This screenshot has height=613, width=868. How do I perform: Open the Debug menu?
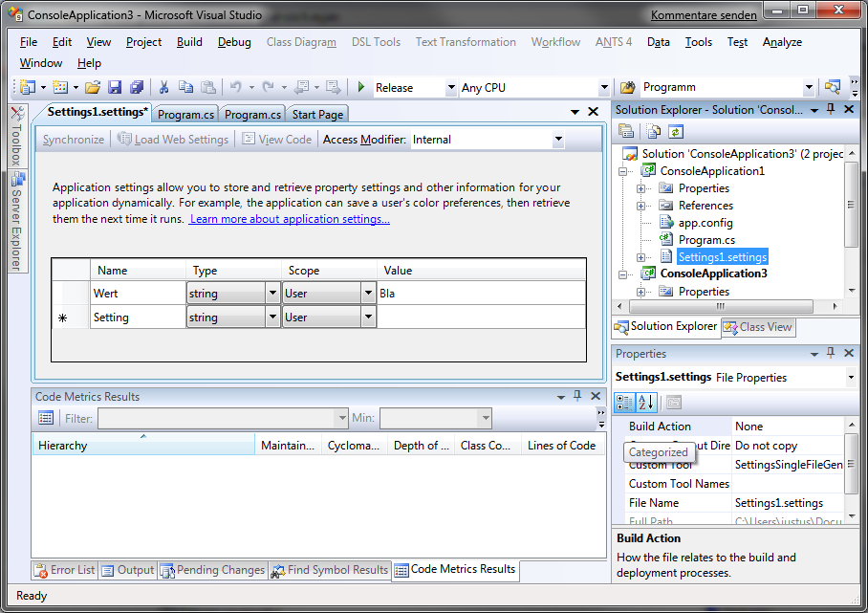tap(234, 42)
